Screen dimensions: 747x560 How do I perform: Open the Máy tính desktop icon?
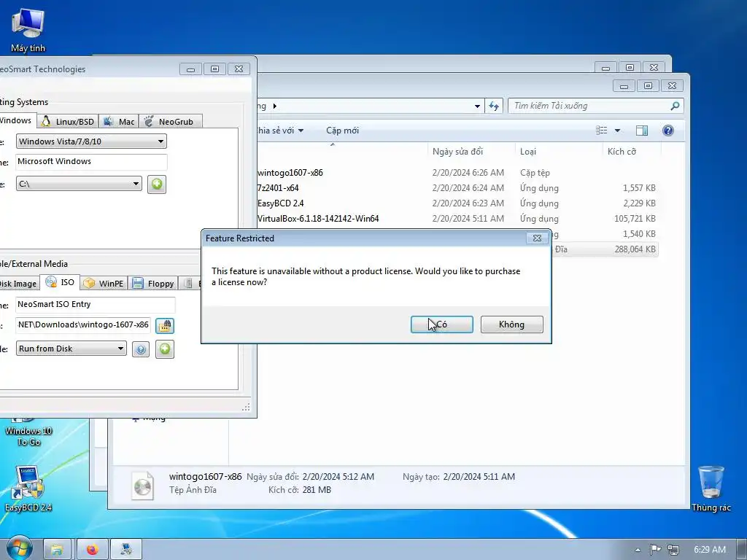pyautogui.click(x=28, y=29)
